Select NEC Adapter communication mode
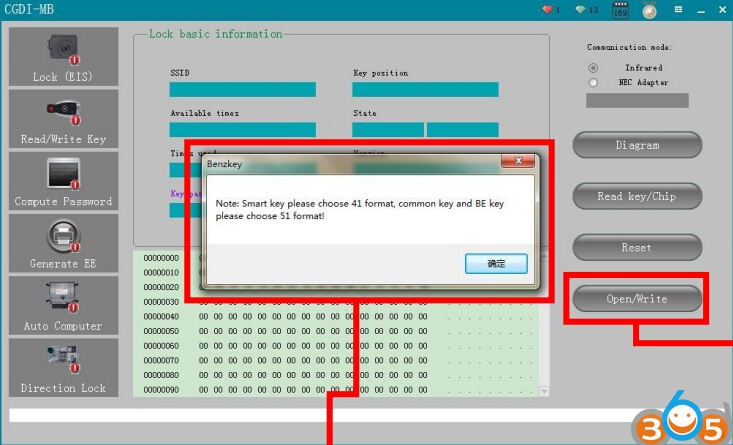The width and height of the screenshot is (733, 445). pos(593,83)
